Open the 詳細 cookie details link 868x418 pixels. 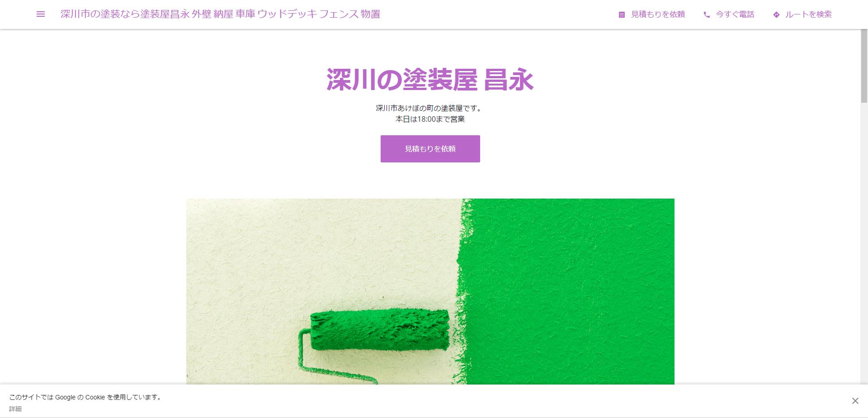(x=15, y=409)
